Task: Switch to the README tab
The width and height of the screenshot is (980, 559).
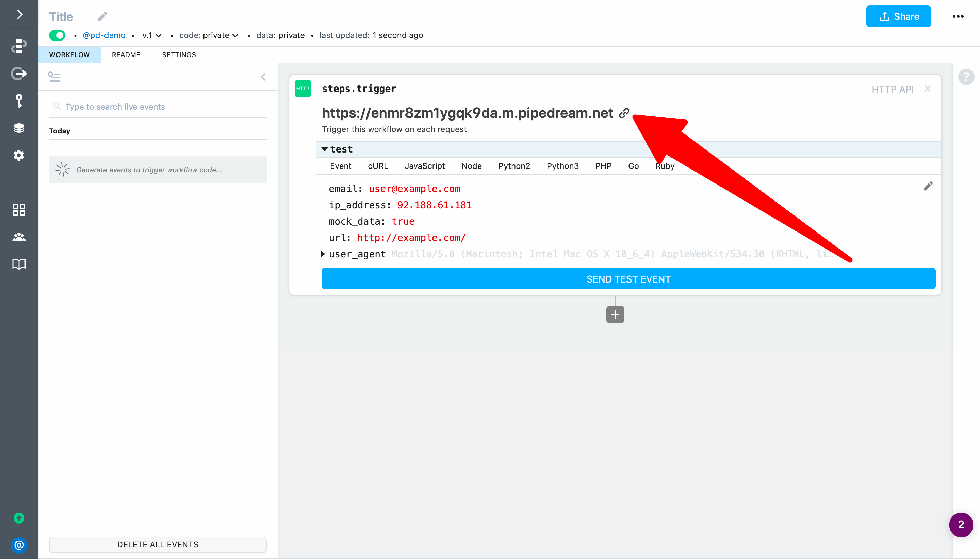Action: [126, 55]
